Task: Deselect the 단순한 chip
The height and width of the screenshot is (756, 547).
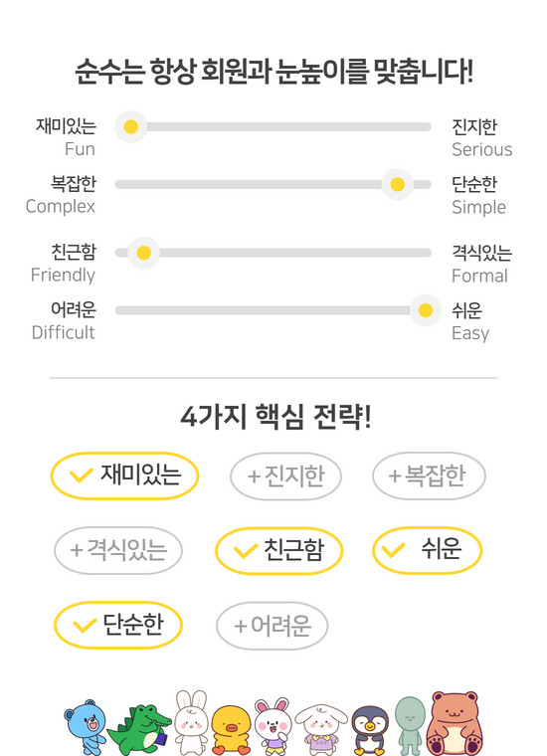Action: pyautogui.click(x=118, y=625)
